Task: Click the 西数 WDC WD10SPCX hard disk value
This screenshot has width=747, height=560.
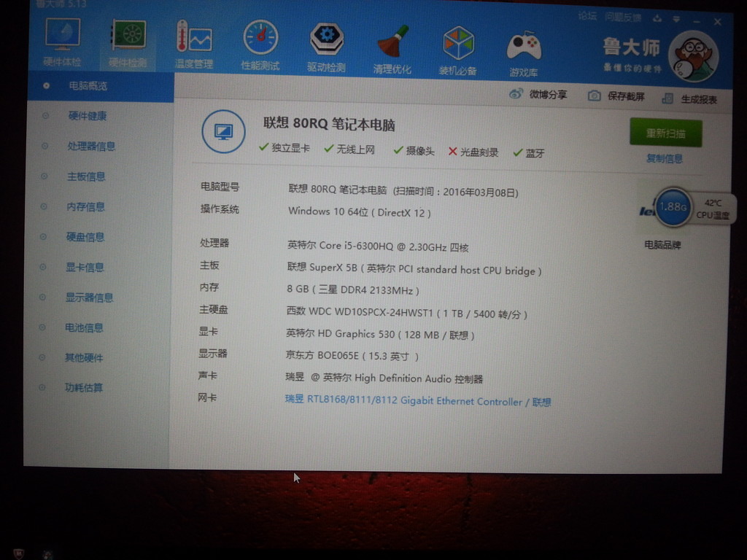Action: pyautogui.click(x=406, y=313)
